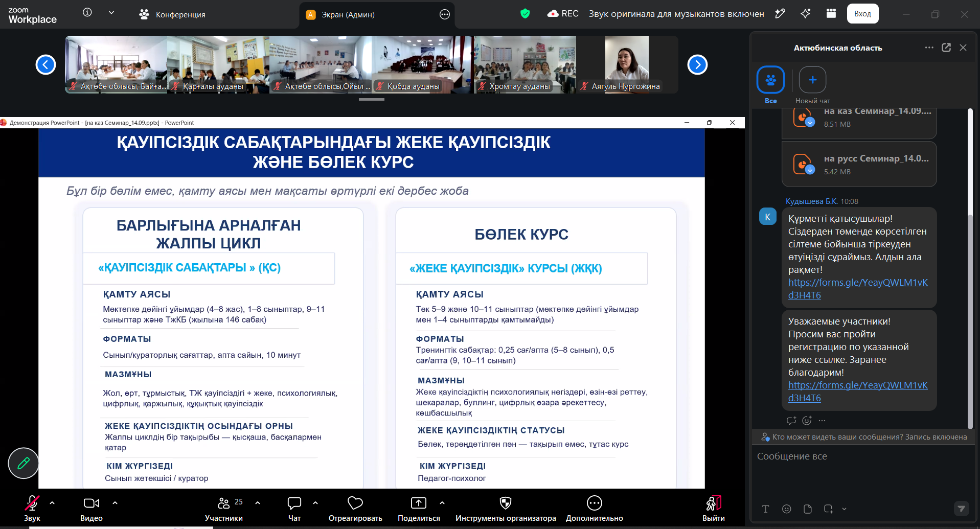
Task: Open chat panel more options ellipsis
Action: coord(929,48)
